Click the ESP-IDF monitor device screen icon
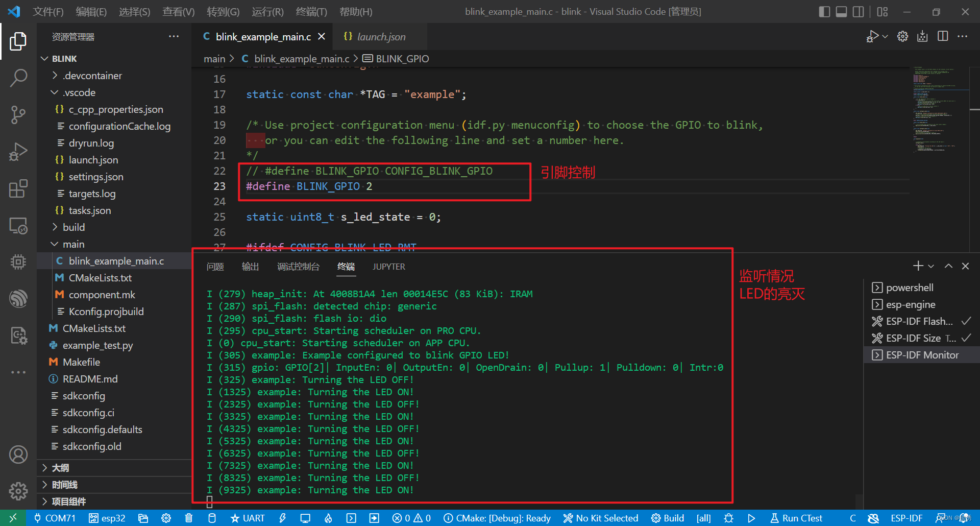The image size is (980, 526). 305,518
